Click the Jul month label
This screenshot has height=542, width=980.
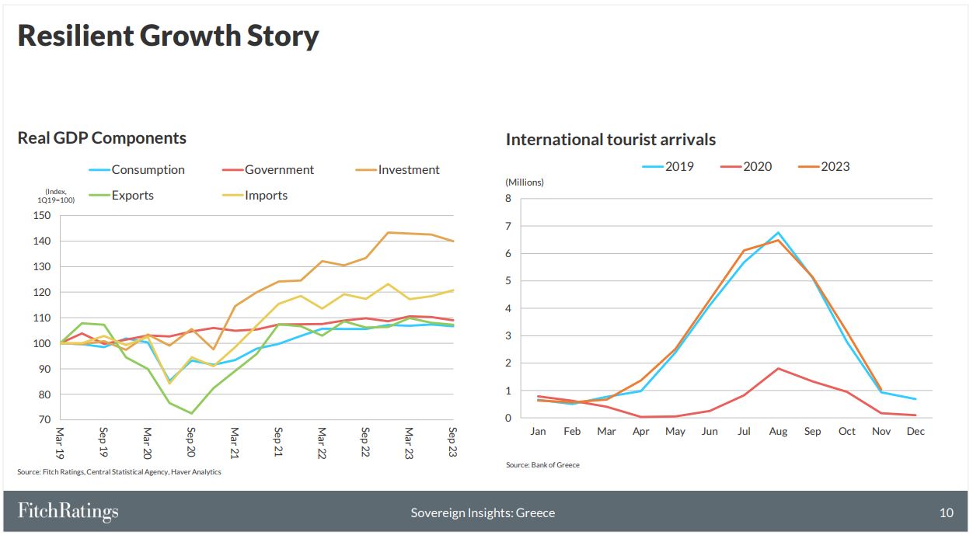tap(744, 432)
